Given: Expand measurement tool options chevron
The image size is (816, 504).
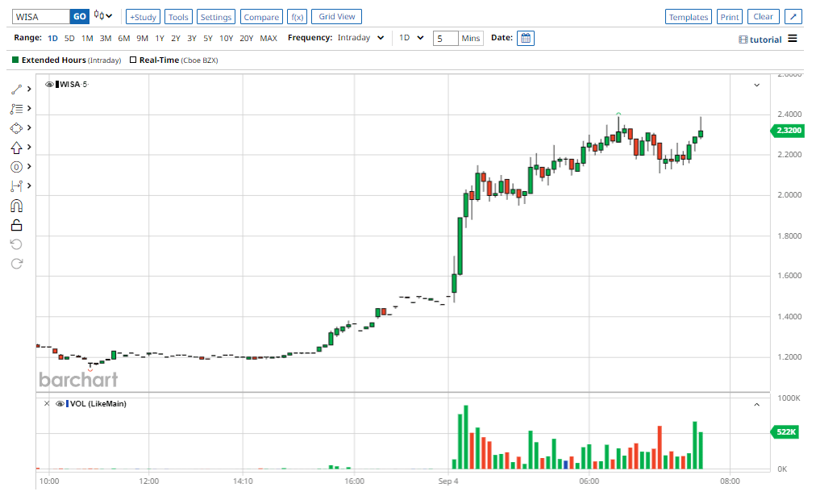Looking at the screenshot, I should click(29, 186).
